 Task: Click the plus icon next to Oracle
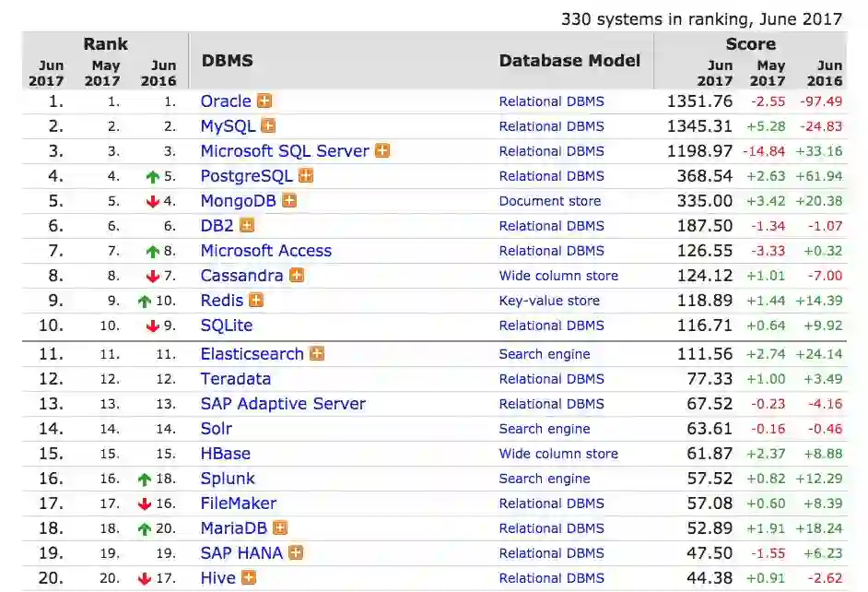click(264, 101)
